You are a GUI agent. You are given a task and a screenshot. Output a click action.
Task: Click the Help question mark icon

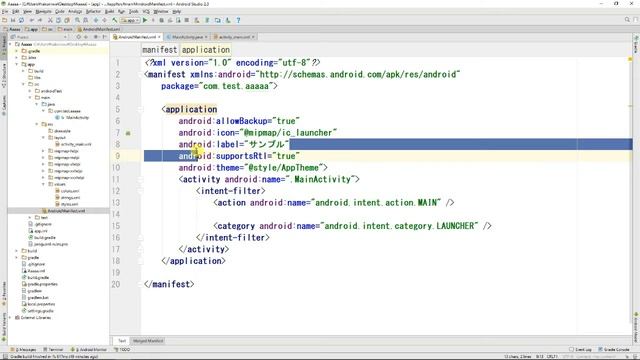[x=238, y=20]
